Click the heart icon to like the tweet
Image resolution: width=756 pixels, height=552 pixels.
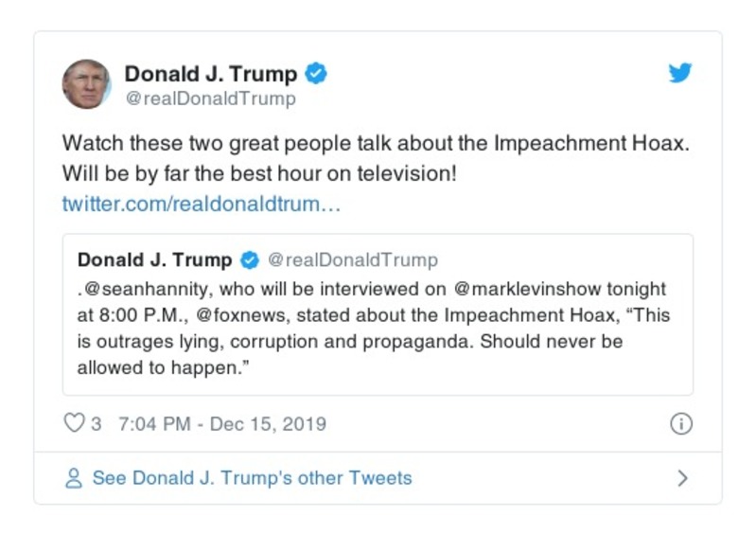point(74,423)
